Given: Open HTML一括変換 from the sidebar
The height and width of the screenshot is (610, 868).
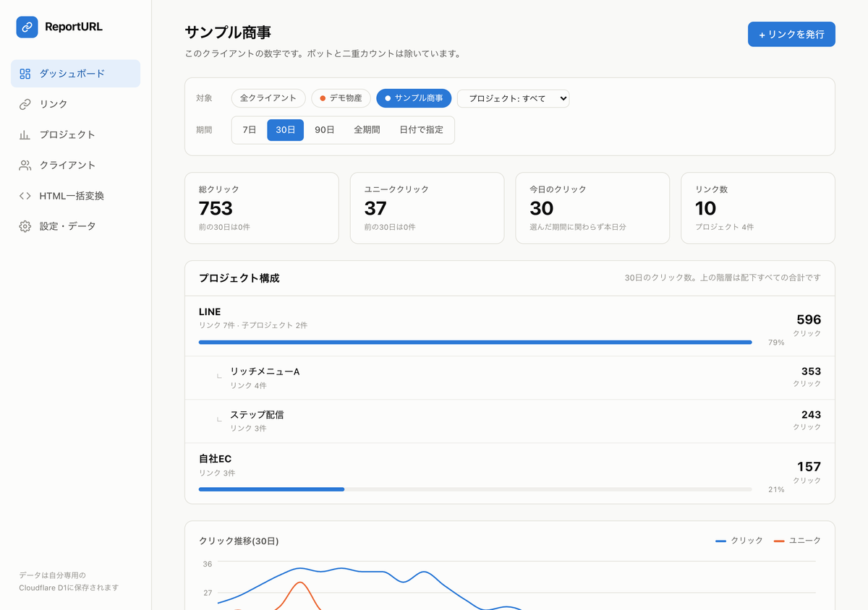Looking at the screenshot, I should (75, 196).
